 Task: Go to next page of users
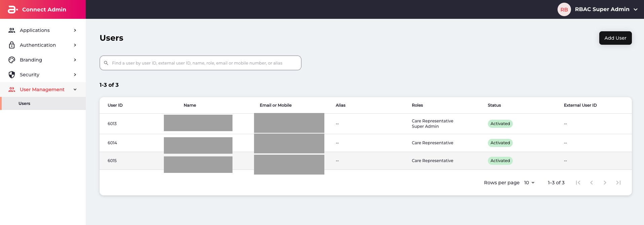click(x=605, y=183)
